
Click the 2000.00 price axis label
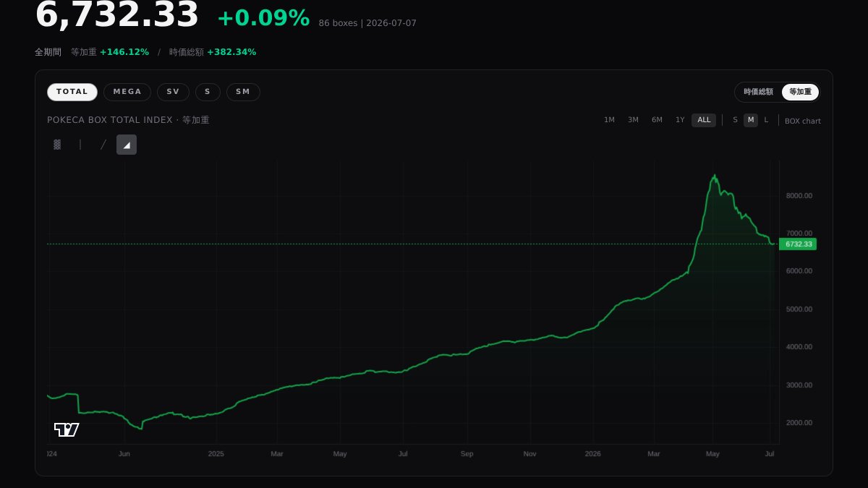(799, 423)
